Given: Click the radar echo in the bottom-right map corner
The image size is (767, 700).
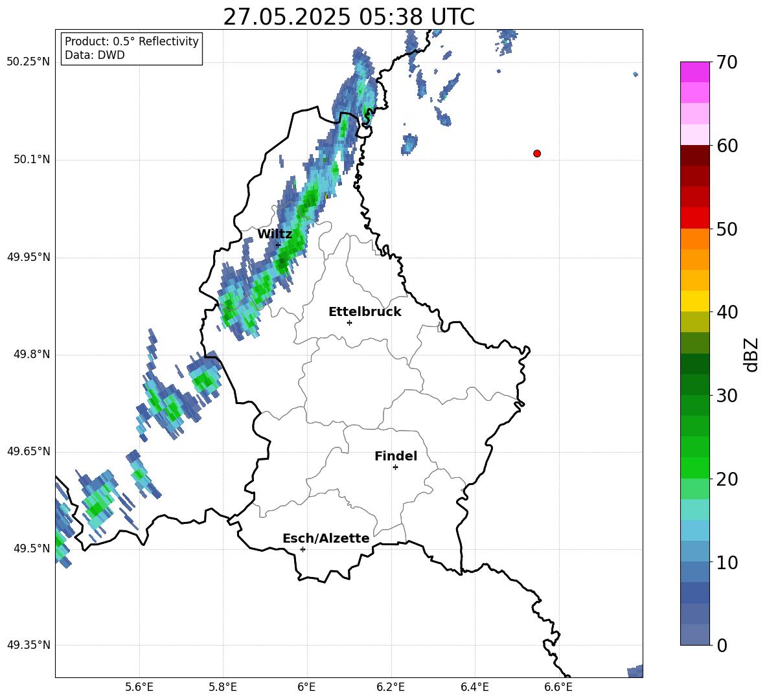Looking at the screenshot, I should (635, 671).
